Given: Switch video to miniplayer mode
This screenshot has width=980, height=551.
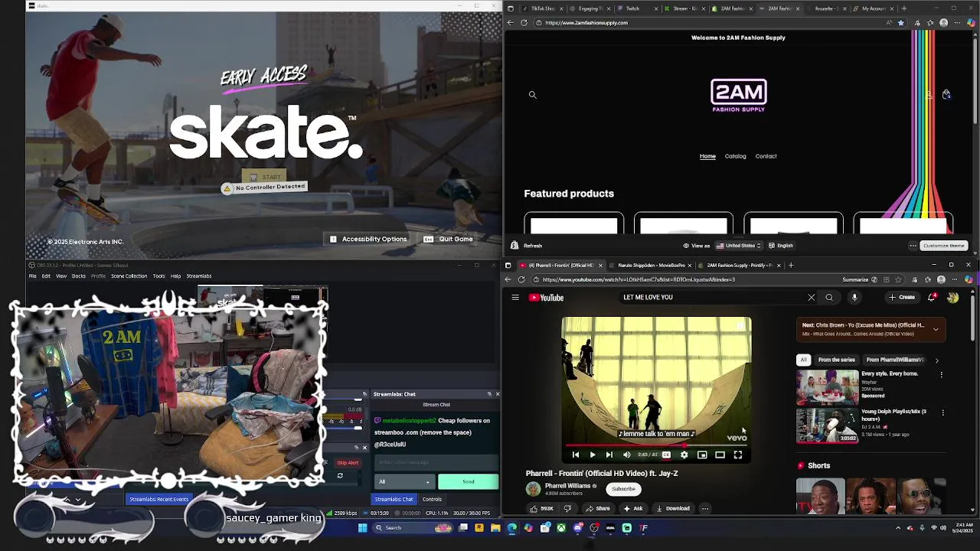Looking at the screenshot, I should (702, 455).
